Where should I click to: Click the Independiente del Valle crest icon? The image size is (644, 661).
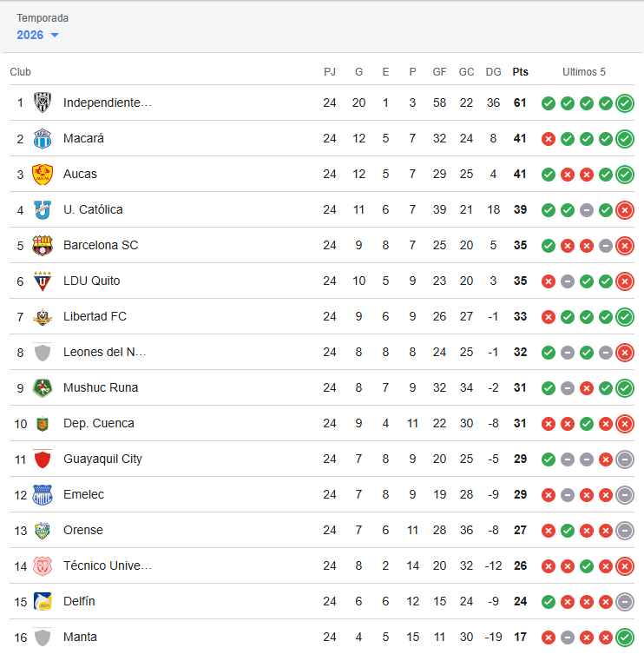(x=43, y=102)
